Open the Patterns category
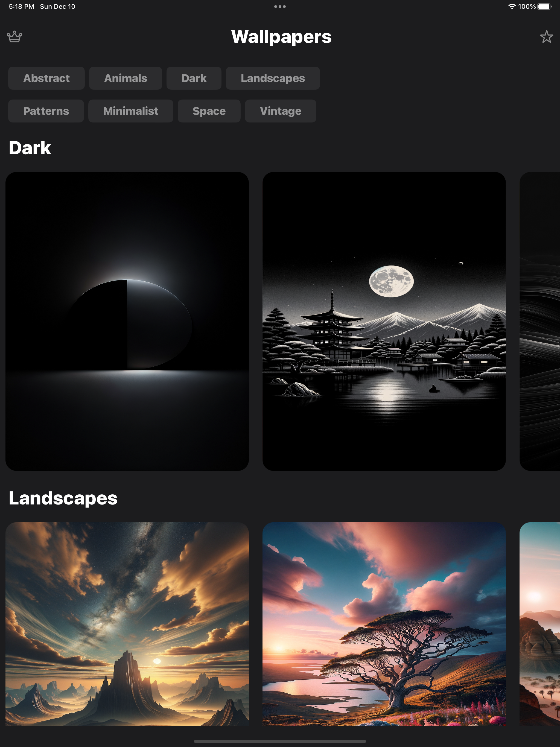Viewport: 560px width, 747px height. 46,111
